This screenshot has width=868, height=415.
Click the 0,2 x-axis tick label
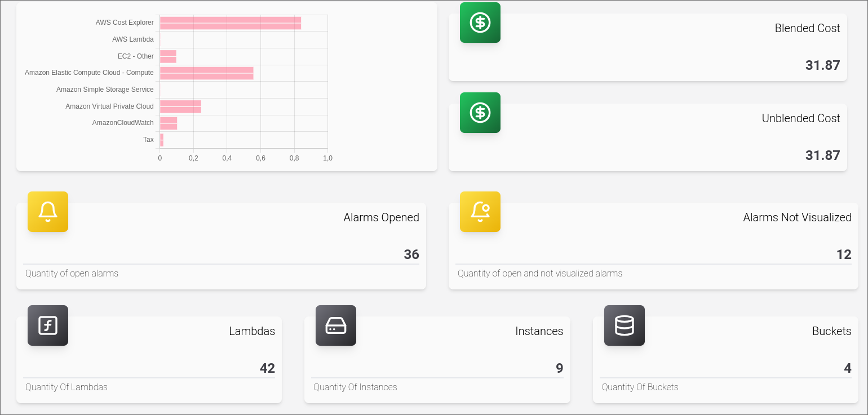pyautogui.click(x=193, y=158)
